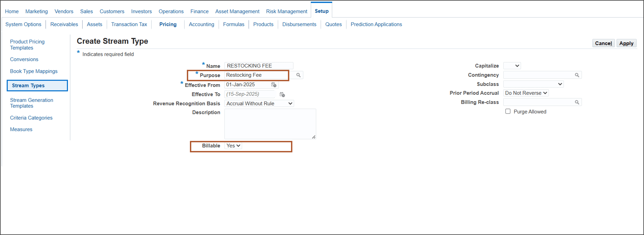Open the Prior Period Accrual dropdown
644x235 pixels.
coord(526,93)
